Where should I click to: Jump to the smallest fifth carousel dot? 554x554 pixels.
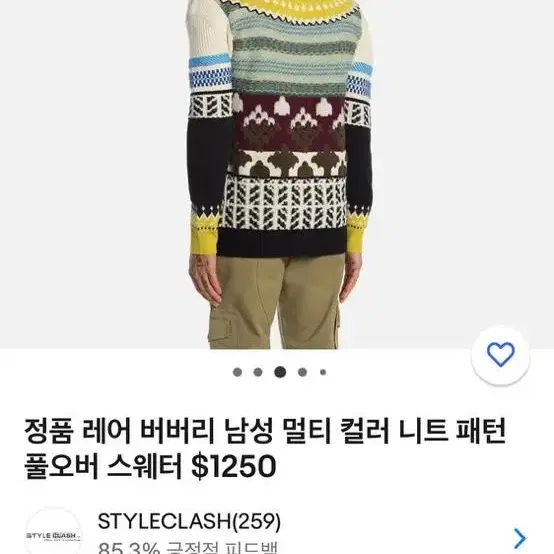323,372
